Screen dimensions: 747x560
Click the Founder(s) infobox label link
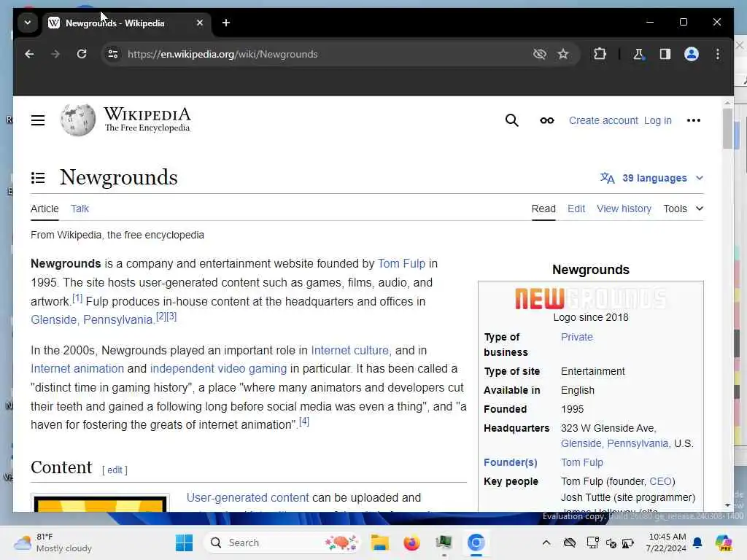coord(510,462)
